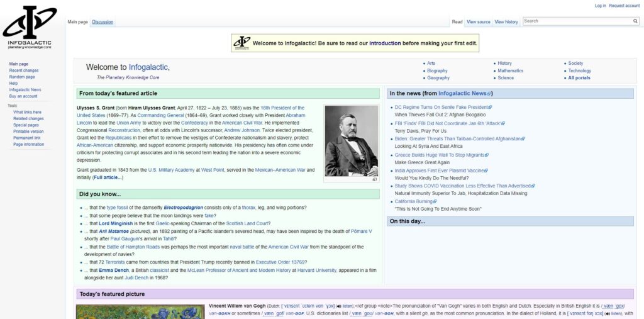Open FBI 'Finds' Jan 6th news link
The height and width of the screenshot is (319, 644).
pyautogui.click(x=448, y=123)
